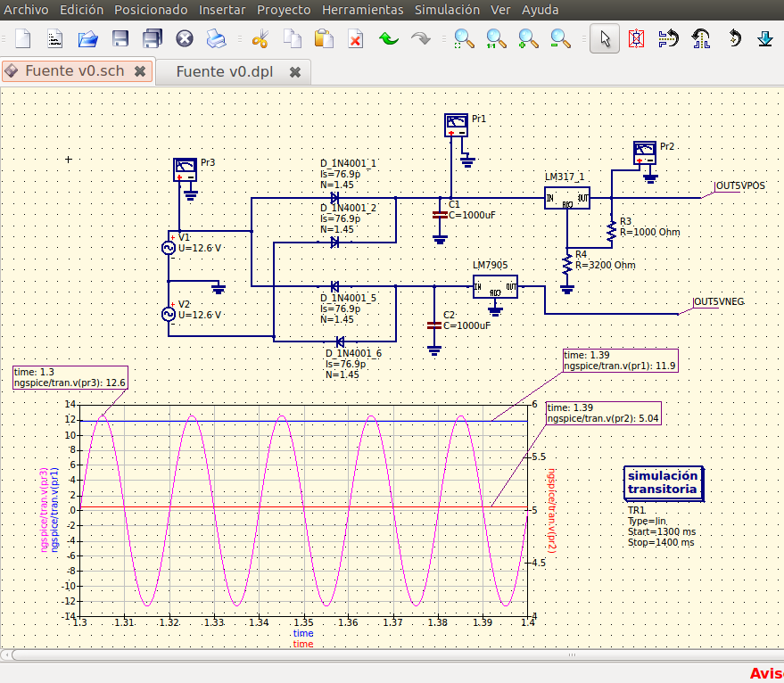Image resolution: width=784 pixels, height=683 pixels.
Task: Click the D_1N4001_6 diode label
Action: click(353, 353)
